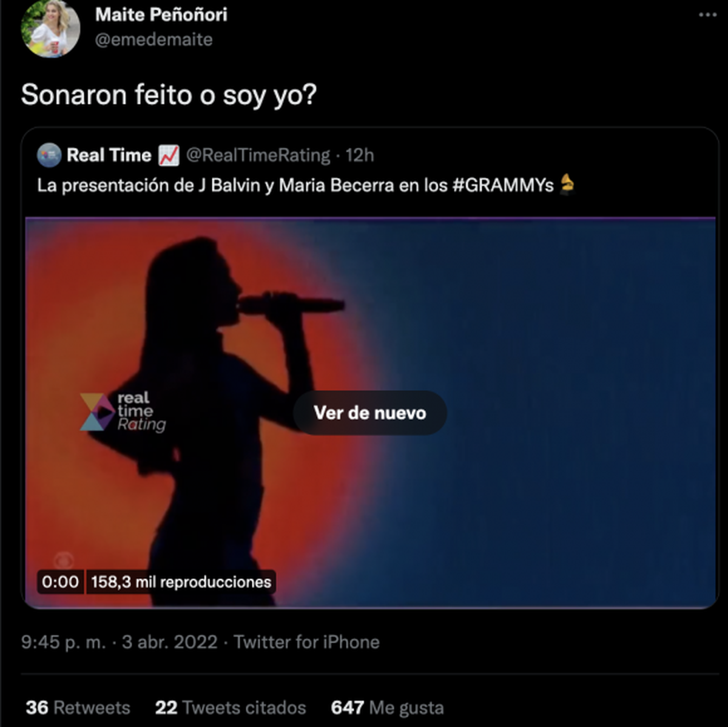
Task: Click the chart emoji beside Real Time
Action: point(169,155)
